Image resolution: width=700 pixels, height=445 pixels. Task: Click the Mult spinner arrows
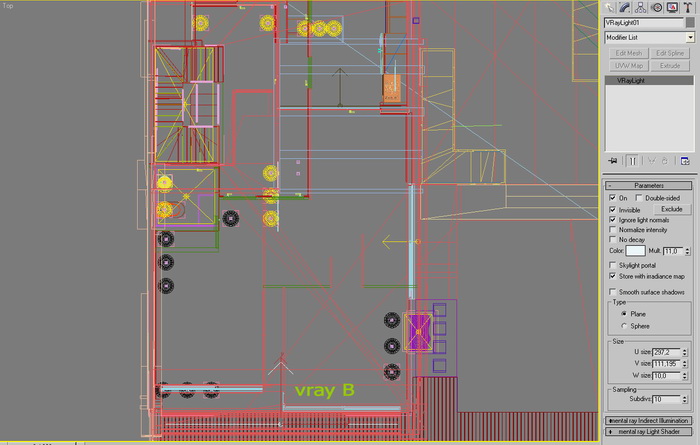[688, 251]
